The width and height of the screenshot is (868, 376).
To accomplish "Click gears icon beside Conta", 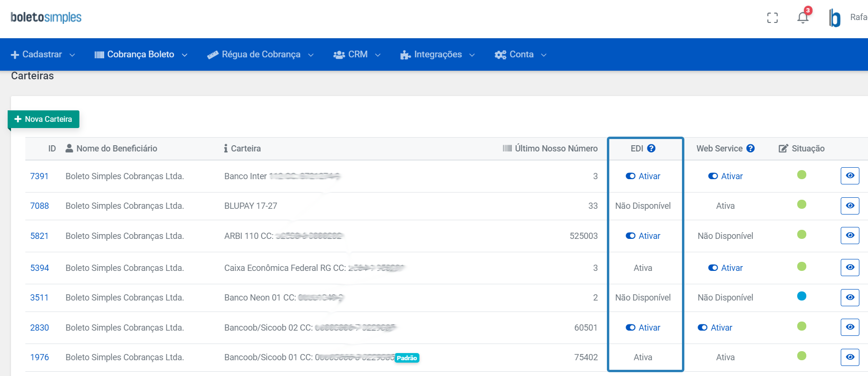I will (500, 55).
